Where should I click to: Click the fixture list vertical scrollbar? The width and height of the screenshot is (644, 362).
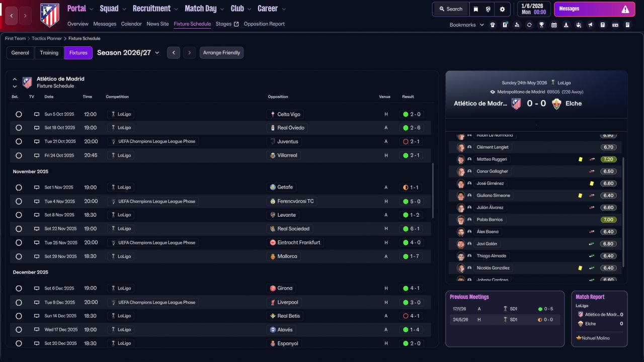tap(433, 191)
